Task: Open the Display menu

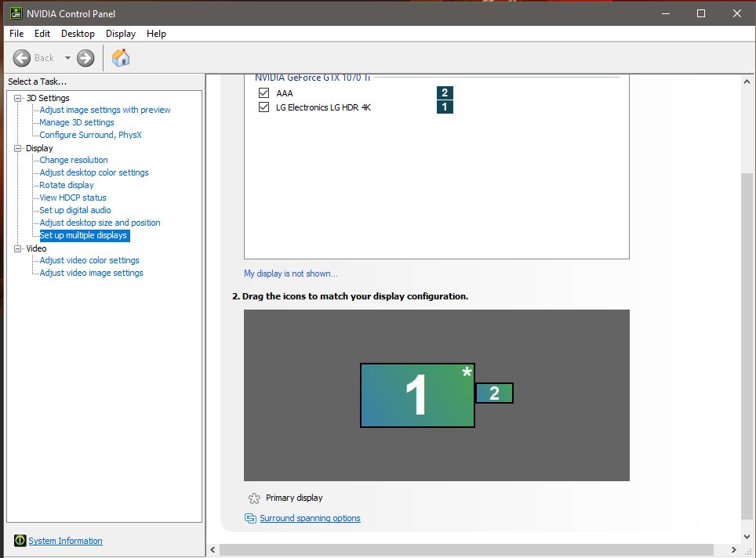Action: 121,34
